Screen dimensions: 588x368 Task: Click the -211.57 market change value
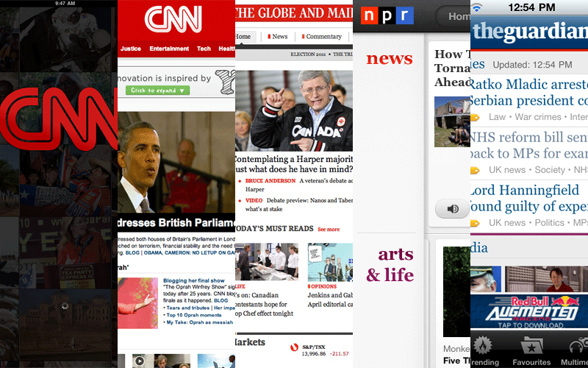340,354
